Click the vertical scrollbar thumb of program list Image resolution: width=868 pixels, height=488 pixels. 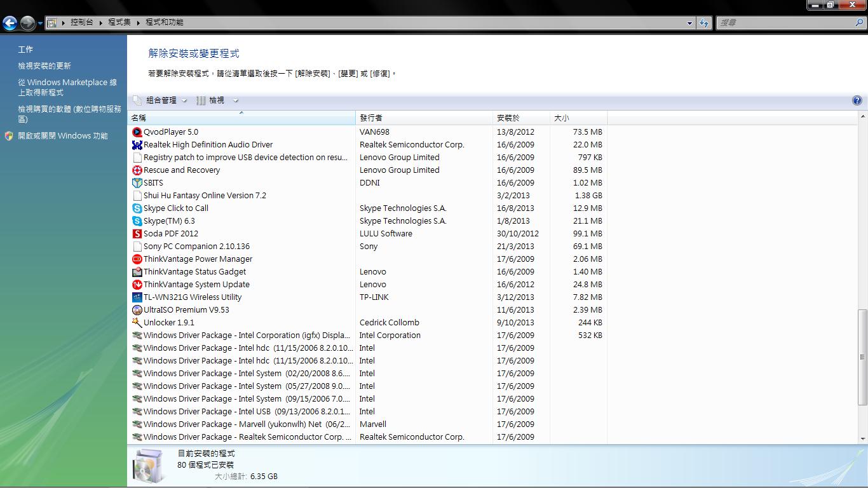862,357
